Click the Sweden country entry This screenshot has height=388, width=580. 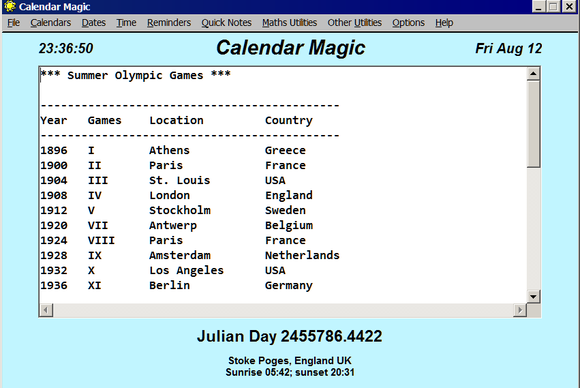(x=285, y=210)
